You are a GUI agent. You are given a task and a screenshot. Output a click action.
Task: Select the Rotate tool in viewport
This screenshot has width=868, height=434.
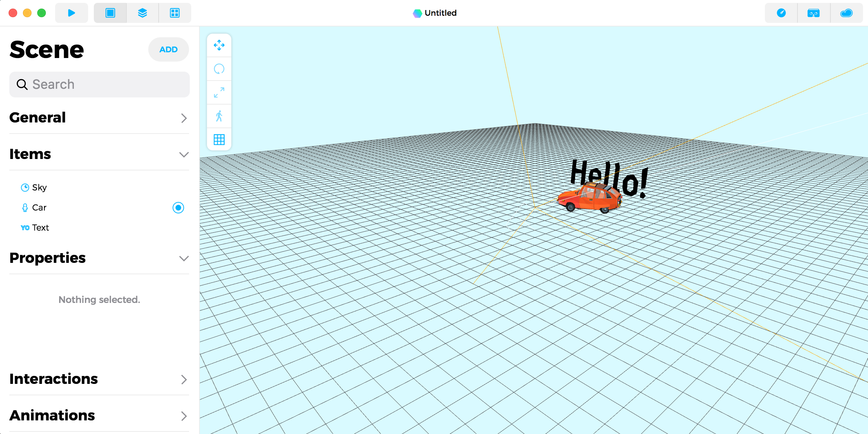pos(219,69)
